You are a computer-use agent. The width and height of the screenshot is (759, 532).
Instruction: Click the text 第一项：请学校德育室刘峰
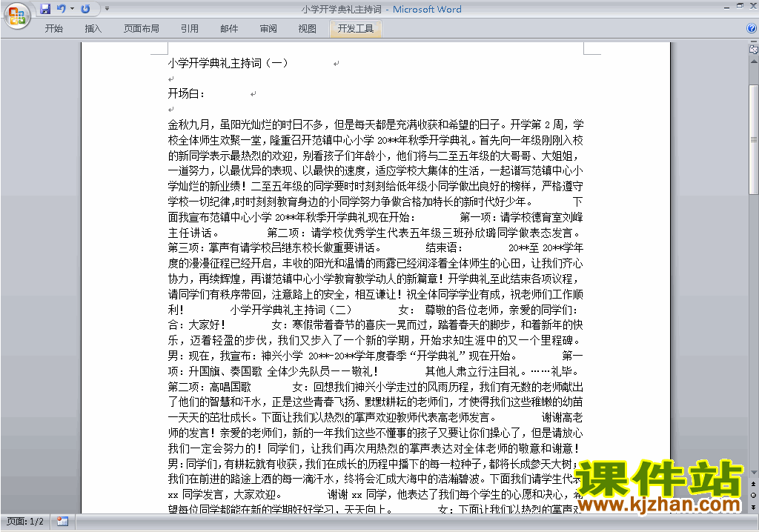[521, 217]
